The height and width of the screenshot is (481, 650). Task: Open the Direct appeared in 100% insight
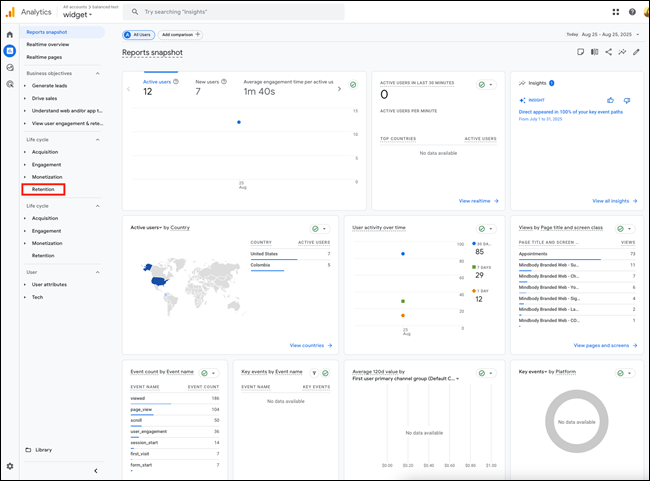tap(570, 112)
